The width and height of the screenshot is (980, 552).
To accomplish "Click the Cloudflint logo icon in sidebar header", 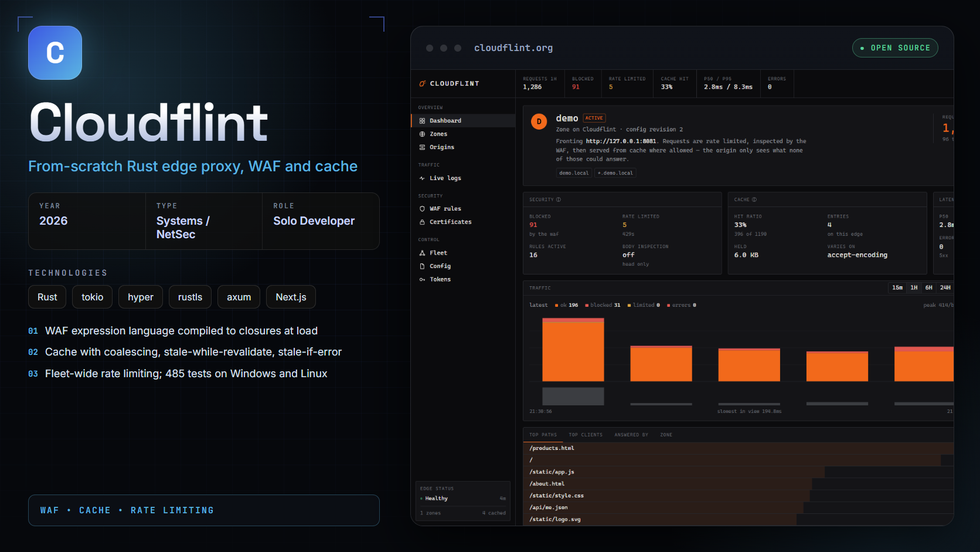I will pos(422,84).
